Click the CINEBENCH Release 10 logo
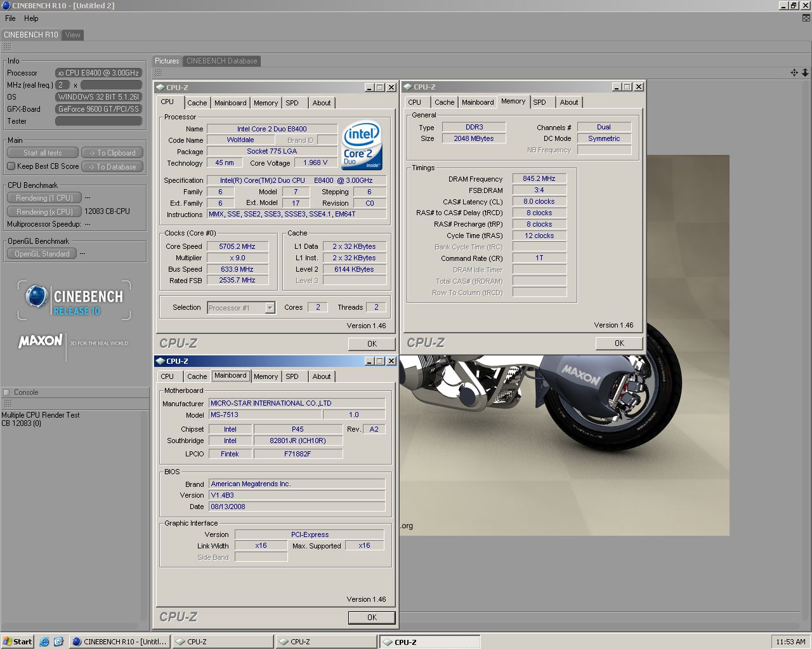 pyautogui.click(x=74, y=301)
